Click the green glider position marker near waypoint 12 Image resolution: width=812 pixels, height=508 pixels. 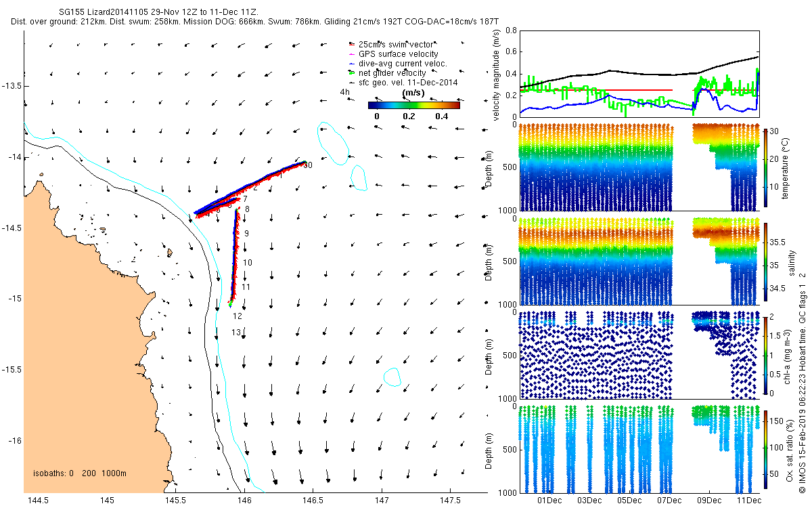pos(230,304)
